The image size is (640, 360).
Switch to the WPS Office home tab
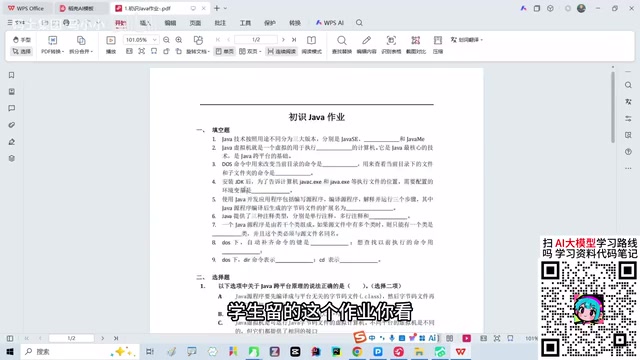(x=26, y=8)
